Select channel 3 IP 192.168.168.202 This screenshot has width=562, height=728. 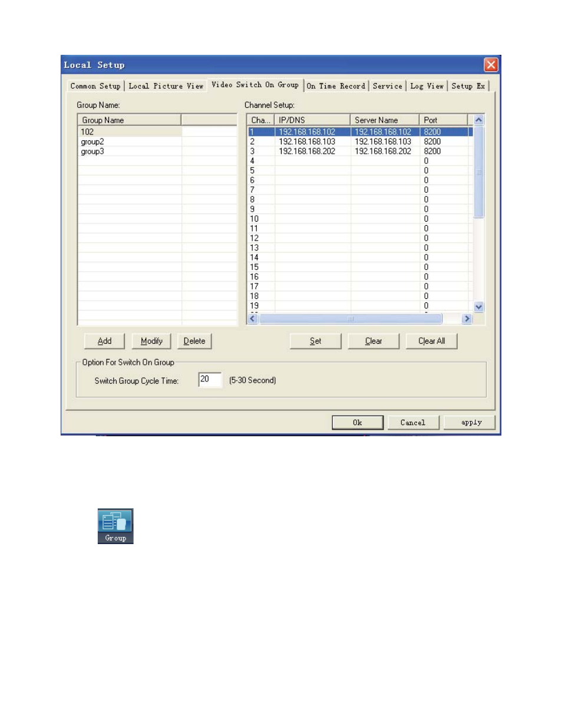(307, 151)
